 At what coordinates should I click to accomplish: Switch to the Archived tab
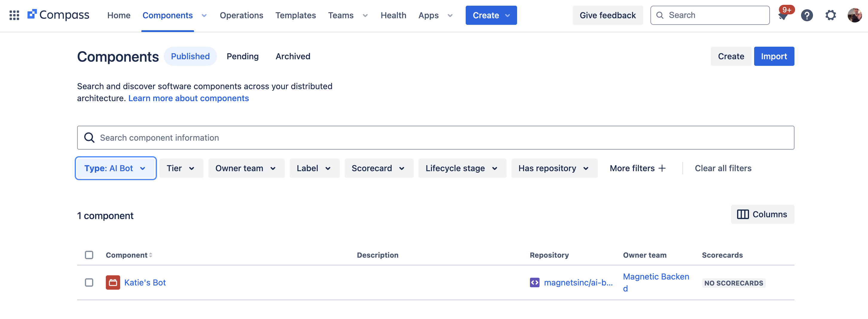(x=293, y=56)
